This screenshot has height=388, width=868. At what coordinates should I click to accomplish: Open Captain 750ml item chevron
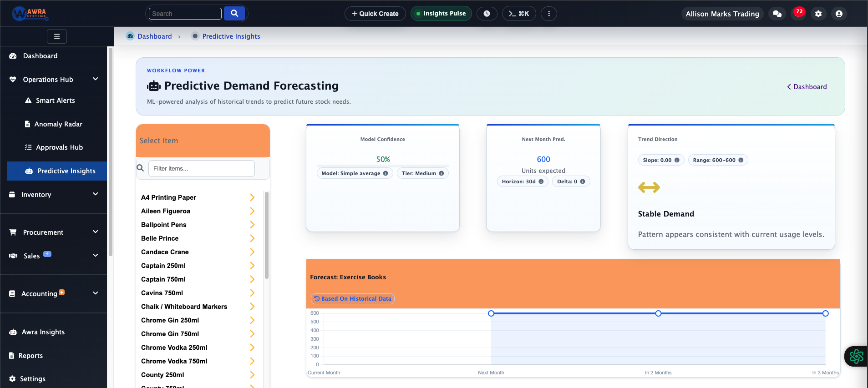click(x=252, y=279)
